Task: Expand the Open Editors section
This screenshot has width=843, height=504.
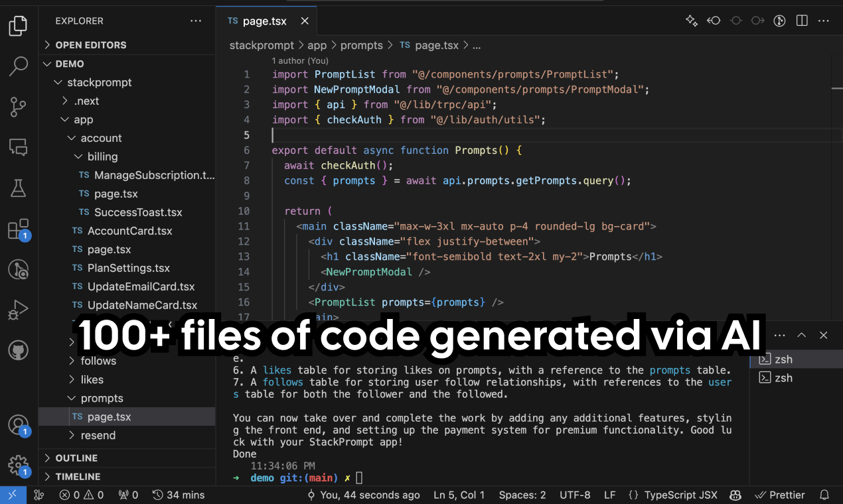Action: (x=127, y=45)
